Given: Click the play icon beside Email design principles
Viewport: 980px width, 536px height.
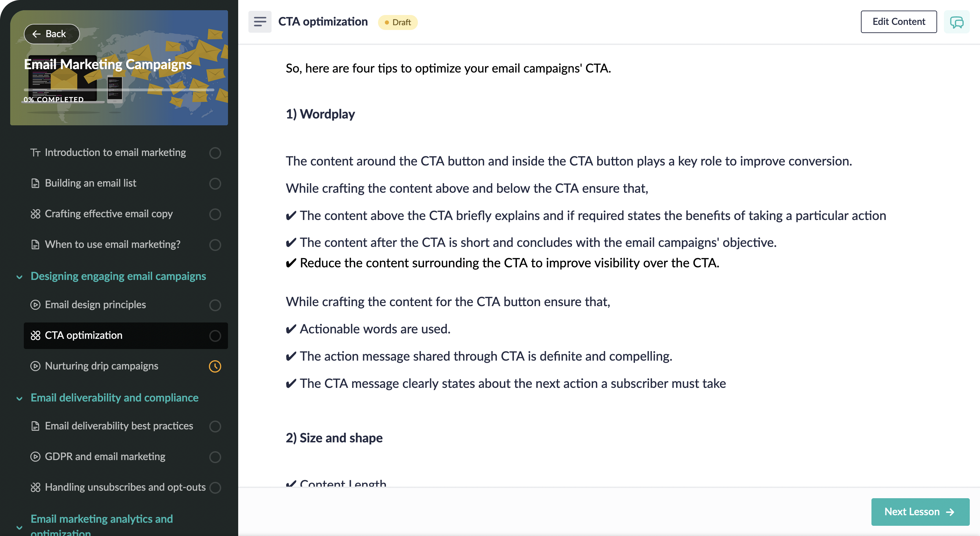Looking at the screenshot, I should point(35,304).
